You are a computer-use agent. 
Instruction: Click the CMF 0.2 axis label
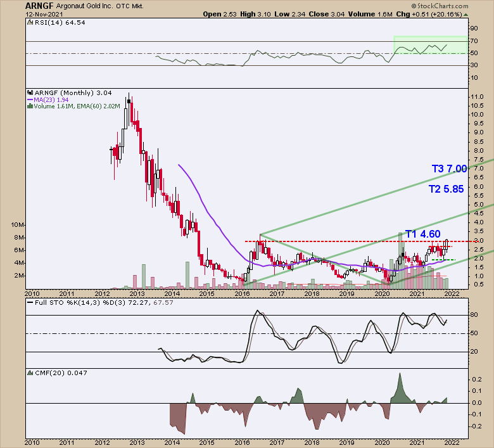(x=477, y=380)
